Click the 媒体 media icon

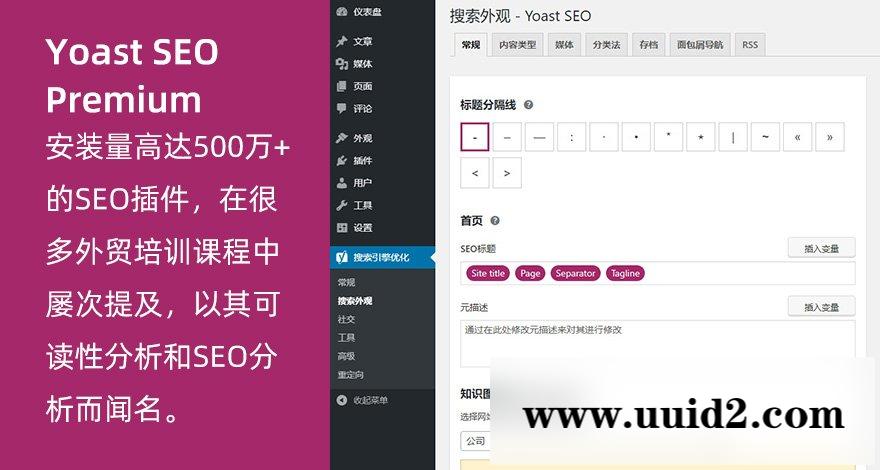click(x=342, y=63)
